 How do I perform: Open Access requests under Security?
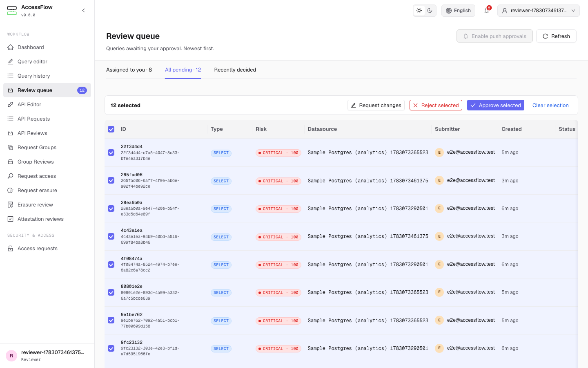coord(47,249)
